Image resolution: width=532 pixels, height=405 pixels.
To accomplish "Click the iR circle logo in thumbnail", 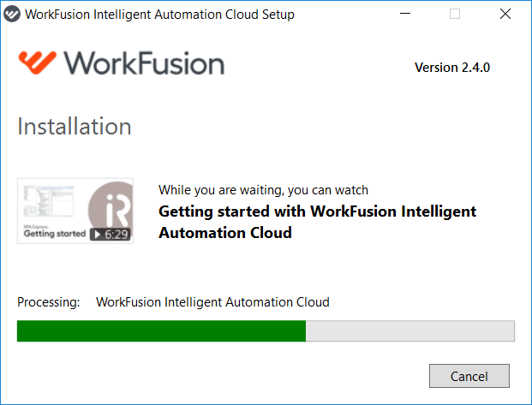I will coord(113,207).
